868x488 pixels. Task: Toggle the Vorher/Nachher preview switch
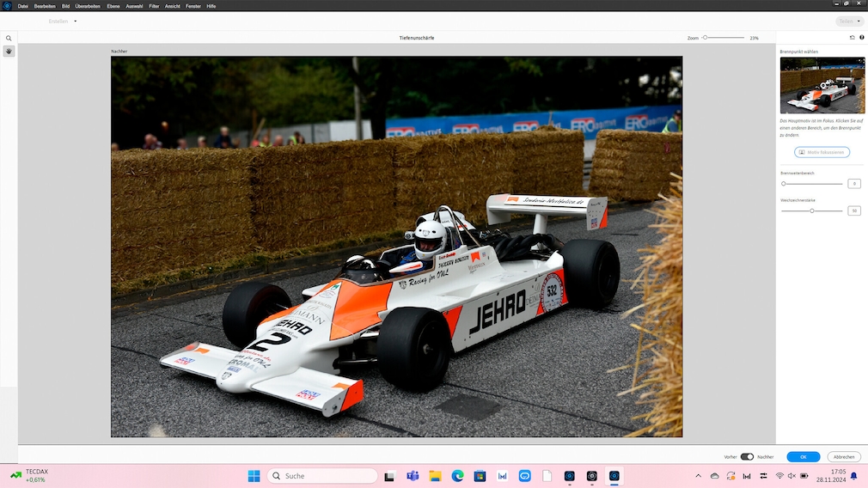(x=747, y=456)
